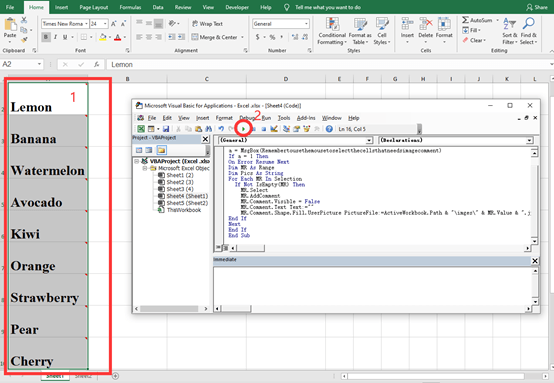Toggle Underline formatting in Excel ribbon
554x383 pixels.
[x=65, y=37]
